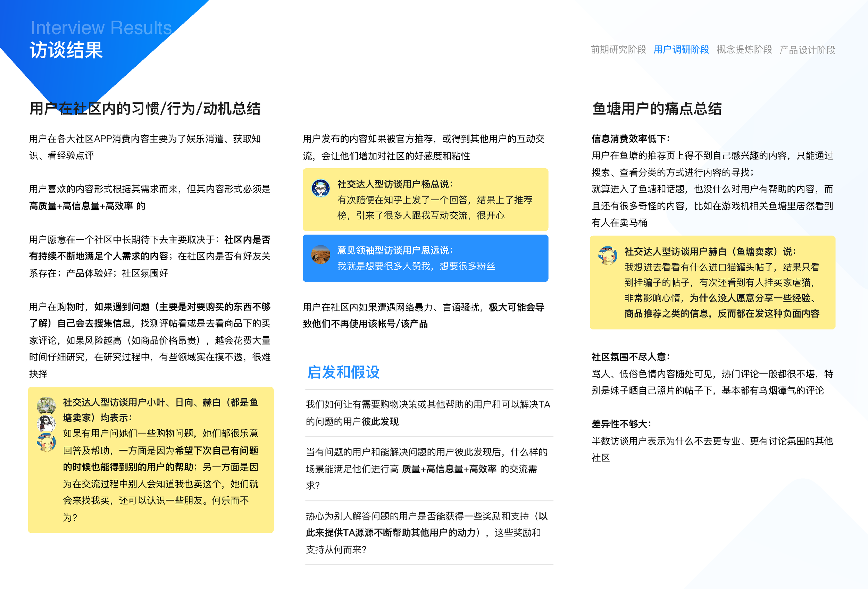868x589 pixels.
Task: Click Pikachu avatar beside 赫白（鱼塘卖家）说 quote
Action: [608, 255]
